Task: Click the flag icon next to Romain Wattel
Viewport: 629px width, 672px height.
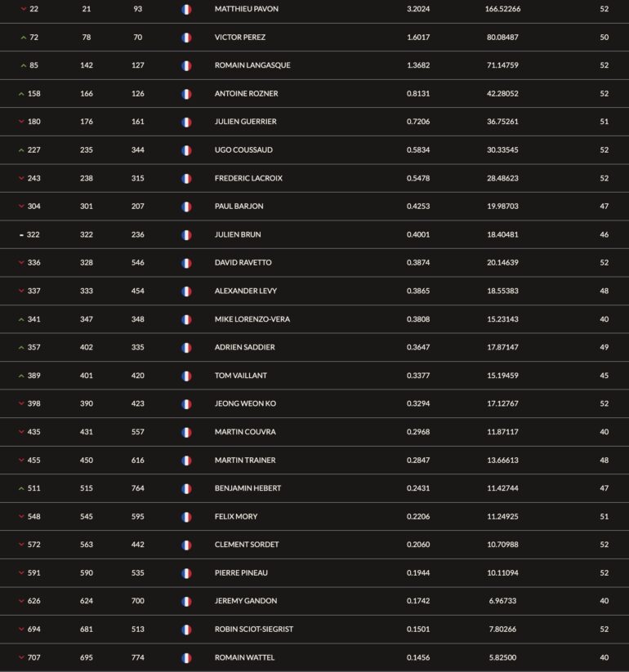Action: [186, 658]
